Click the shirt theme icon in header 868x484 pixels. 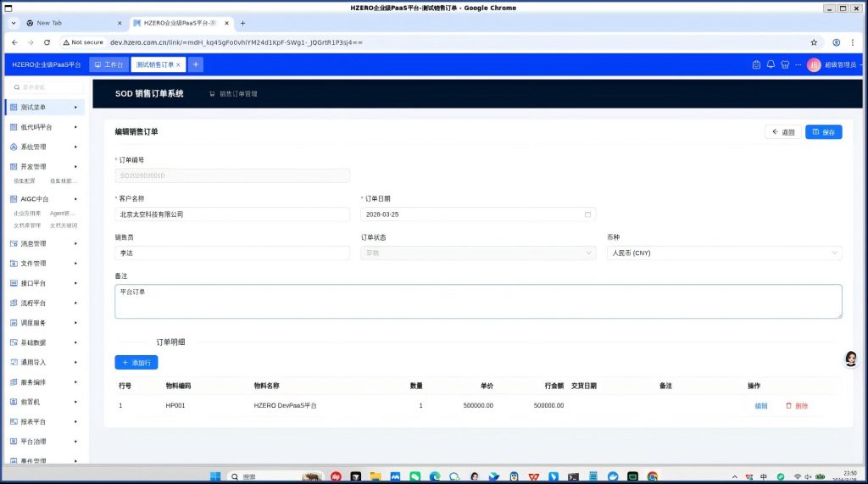[784, 64]
